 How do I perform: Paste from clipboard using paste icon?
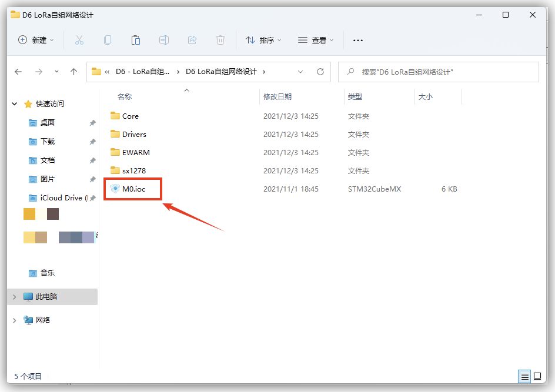click(x=136, y=41)
